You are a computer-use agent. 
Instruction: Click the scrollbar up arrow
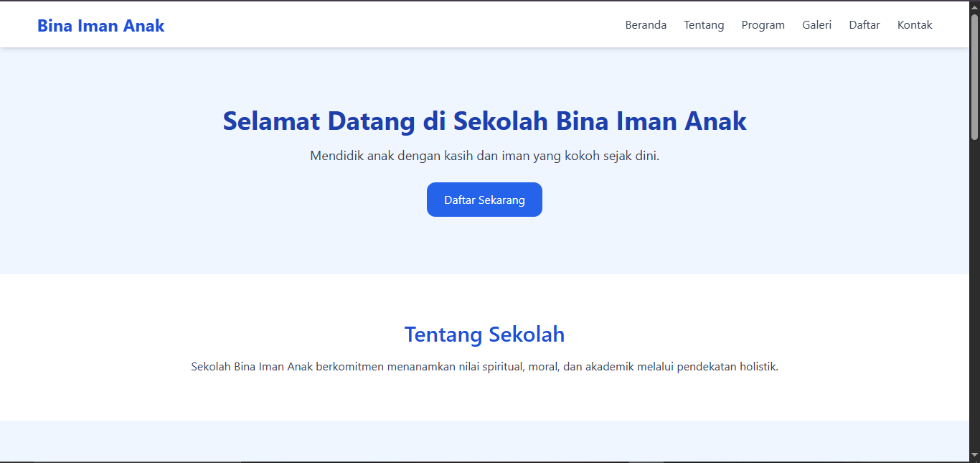point(974,6)
